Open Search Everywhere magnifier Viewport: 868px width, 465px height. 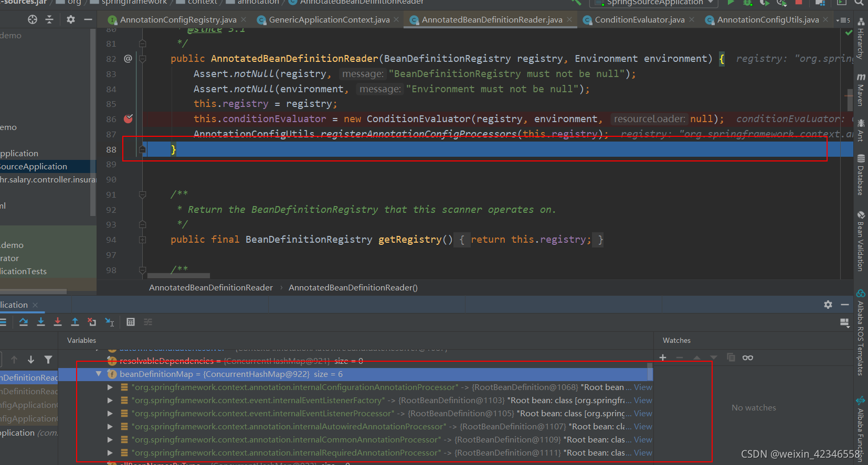[859, 3]
